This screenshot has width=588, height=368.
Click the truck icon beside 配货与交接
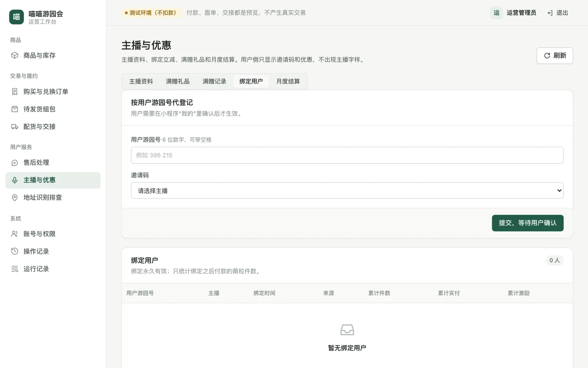coord(15,127)
